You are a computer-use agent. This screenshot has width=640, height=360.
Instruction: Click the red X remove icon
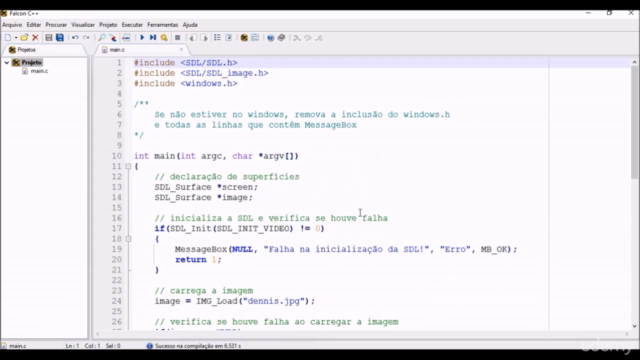click(36, 38)
